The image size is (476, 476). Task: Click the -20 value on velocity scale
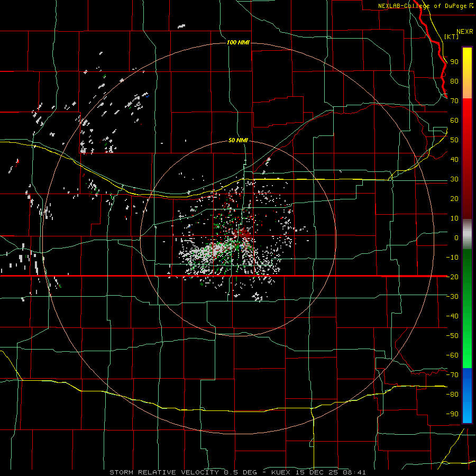[x=452, y=277]
